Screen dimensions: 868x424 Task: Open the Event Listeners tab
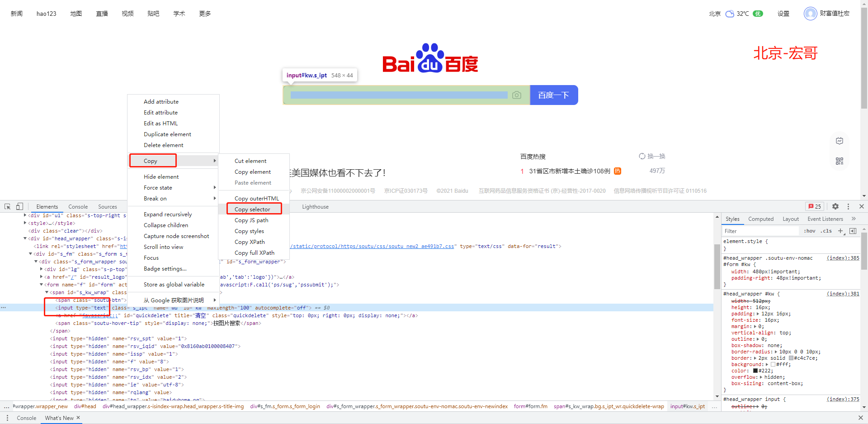pyautogui.click(x=825, y=219)
